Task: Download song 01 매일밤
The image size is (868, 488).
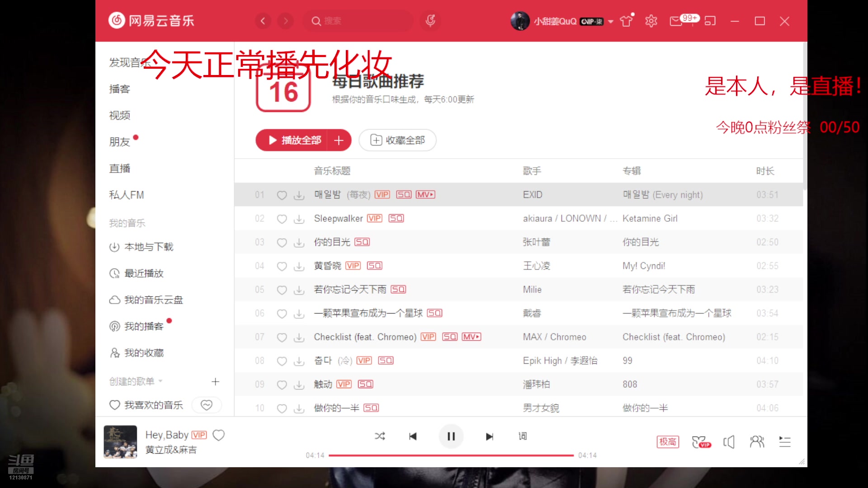Action: pyautogui.click(x=299, y=195)
